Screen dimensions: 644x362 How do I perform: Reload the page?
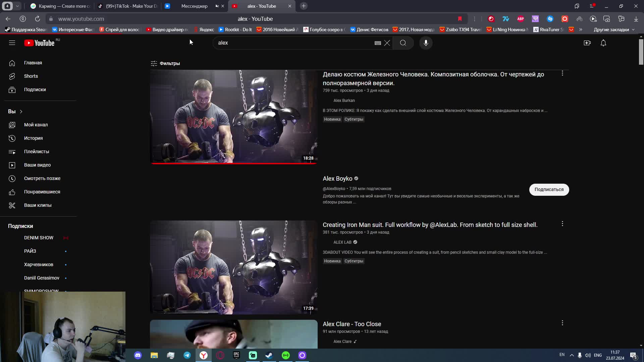[38, 19]
